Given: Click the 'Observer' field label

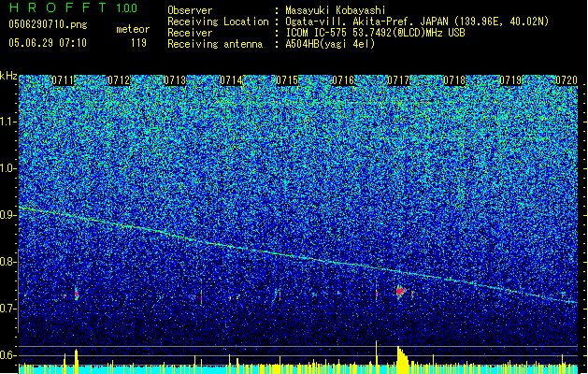Looking at the screenshot, I should (x=190, y=10).
